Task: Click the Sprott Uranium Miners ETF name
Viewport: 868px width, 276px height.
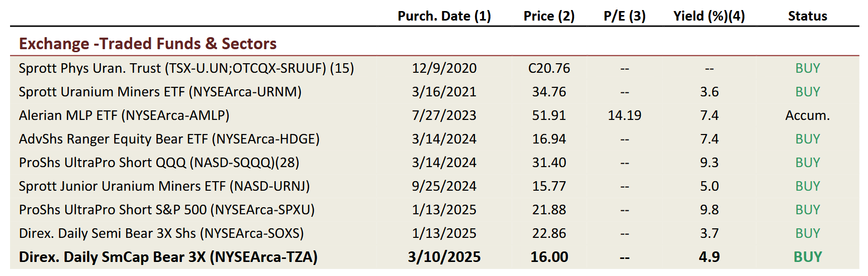Action: pos(160,92)
